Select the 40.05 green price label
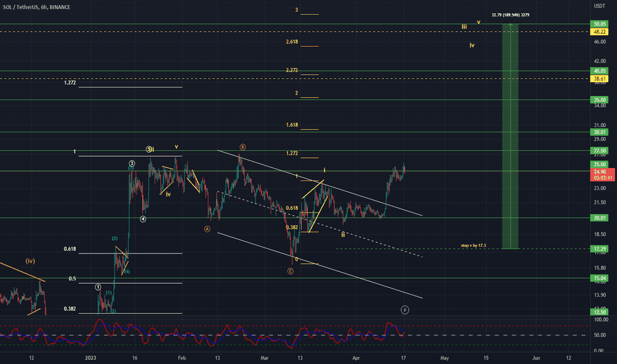The height and width of the screenshot is (364, 617). click(x=599, y=71)
